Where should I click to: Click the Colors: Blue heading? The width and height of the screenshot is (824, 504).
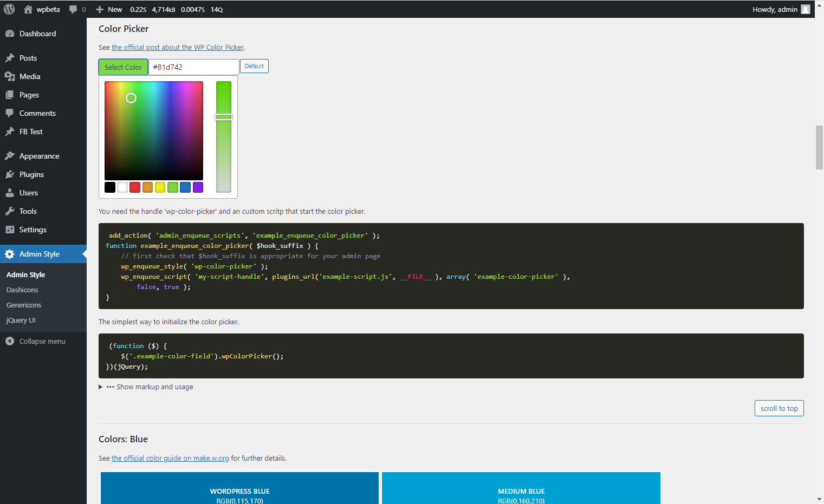123,439
